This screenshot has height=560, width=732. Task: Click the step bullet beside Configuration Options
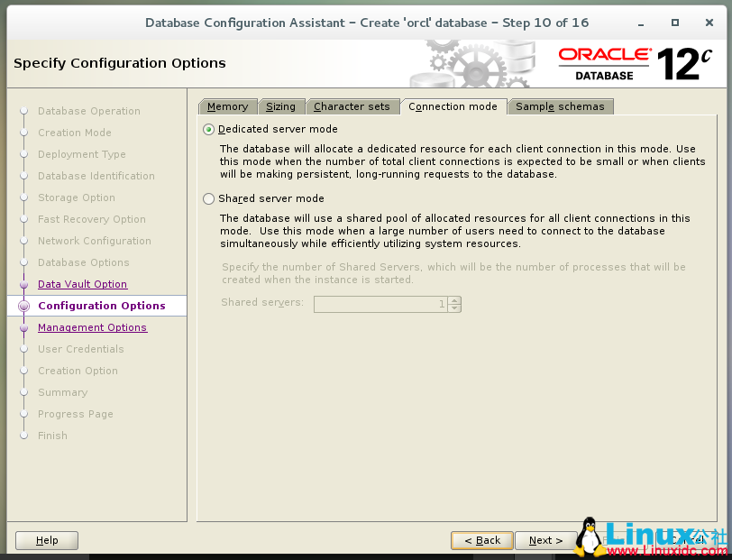pos(23,306)
